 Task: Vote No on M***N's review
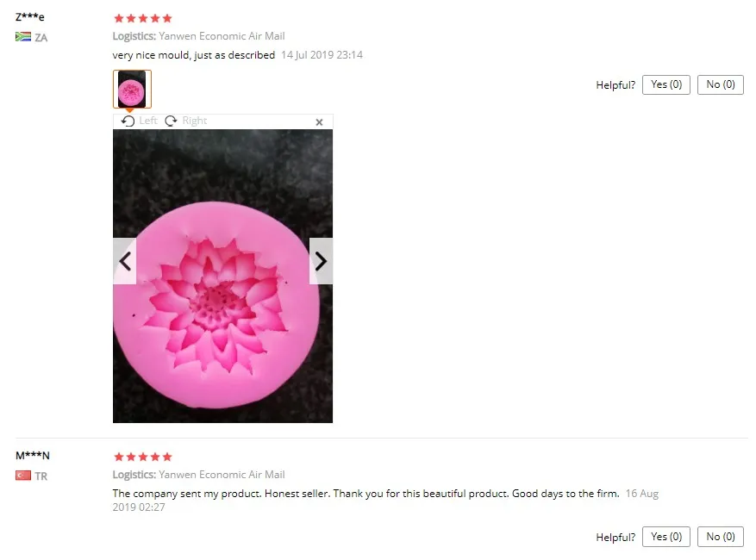point(721,537)
